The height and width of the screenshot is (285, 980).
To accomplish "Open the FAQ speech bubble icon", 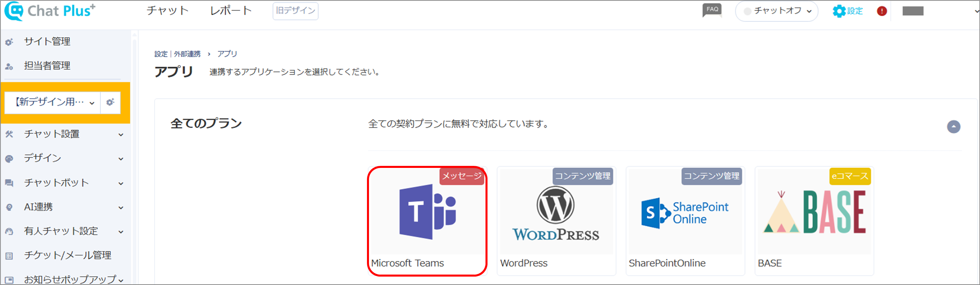I will pos(712,10).
